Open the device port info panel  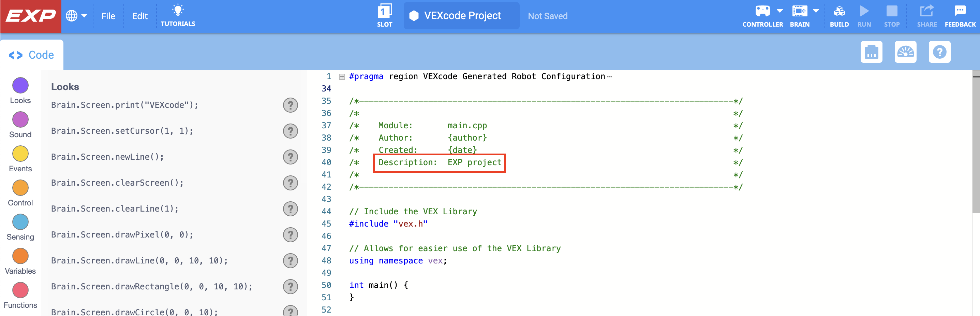tap(872, 52)
